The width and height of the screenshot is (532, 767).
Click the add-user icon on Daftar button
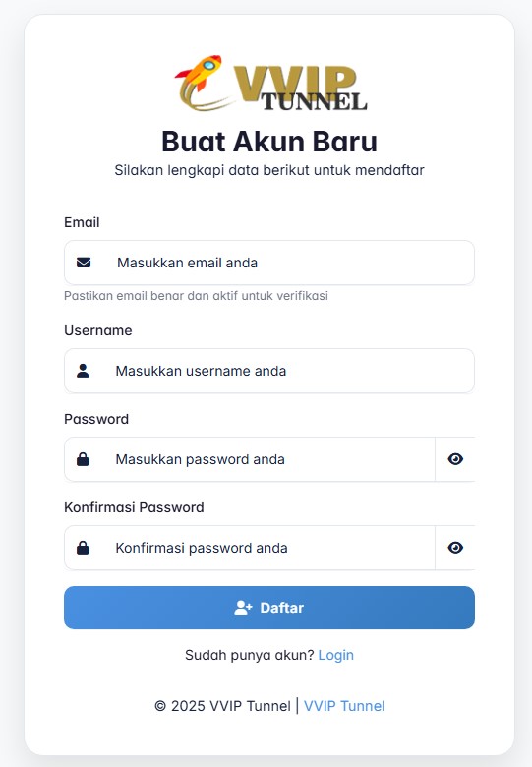(243, 608)
